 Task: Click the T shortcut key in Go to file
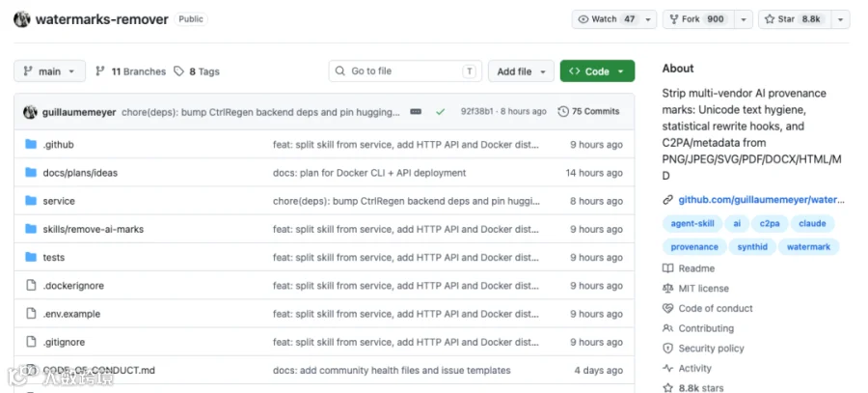pyautogui.click(x=469, y=70)
